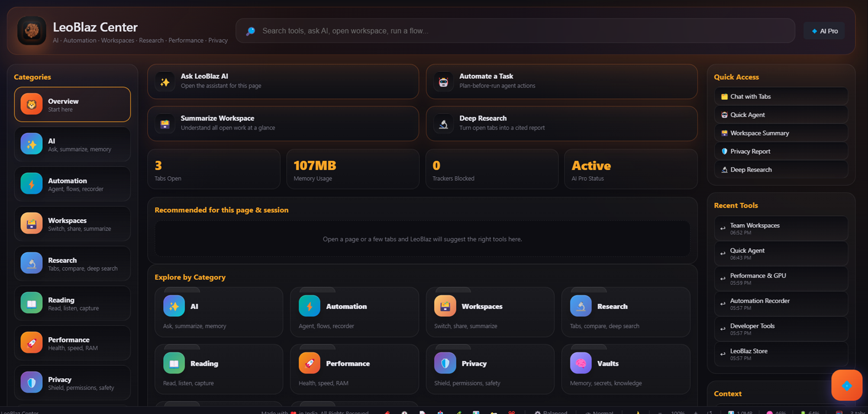
Task: Click the Privacy shield icon in Explore grid
Action: coord(445,363)
